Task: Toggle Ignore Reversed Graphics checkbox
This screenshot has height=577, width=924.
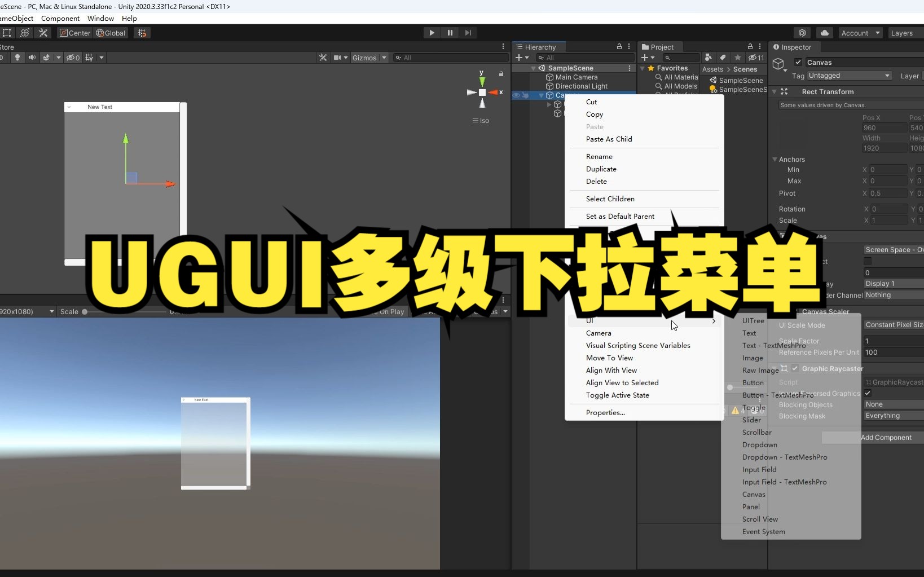Action: click(x=868, y=394)
